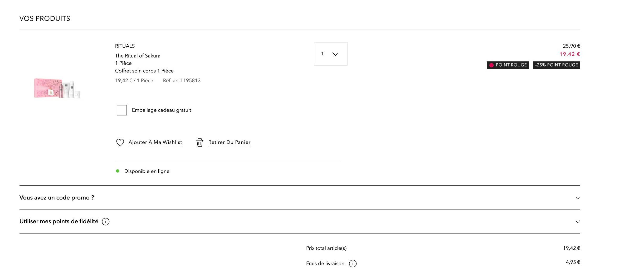Click the POINT ROUGE badge
This screenshot has width=644, height=272.
(x=508, y=65)
